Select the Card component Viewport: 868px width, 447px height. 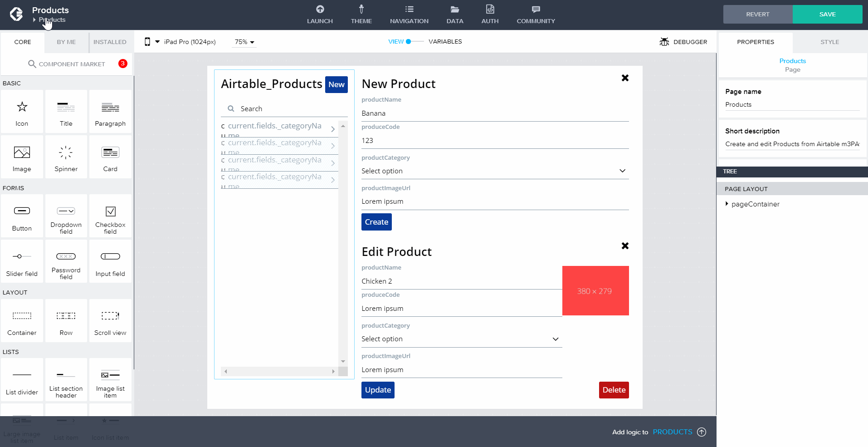[110, 157]
